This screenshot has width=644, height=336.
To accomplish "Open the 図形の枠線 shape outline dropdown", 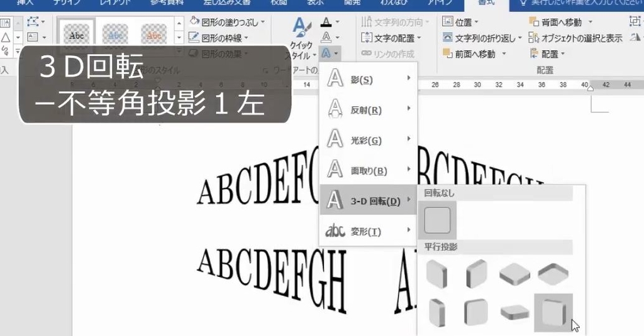I will coord(218,38).
